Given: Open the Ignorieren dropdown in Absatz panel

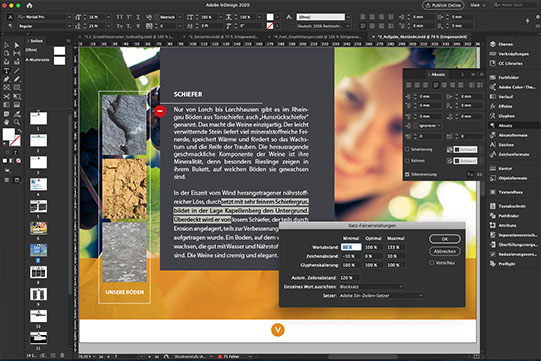Looking at the screenshot, I should click(x=429, y=126).
